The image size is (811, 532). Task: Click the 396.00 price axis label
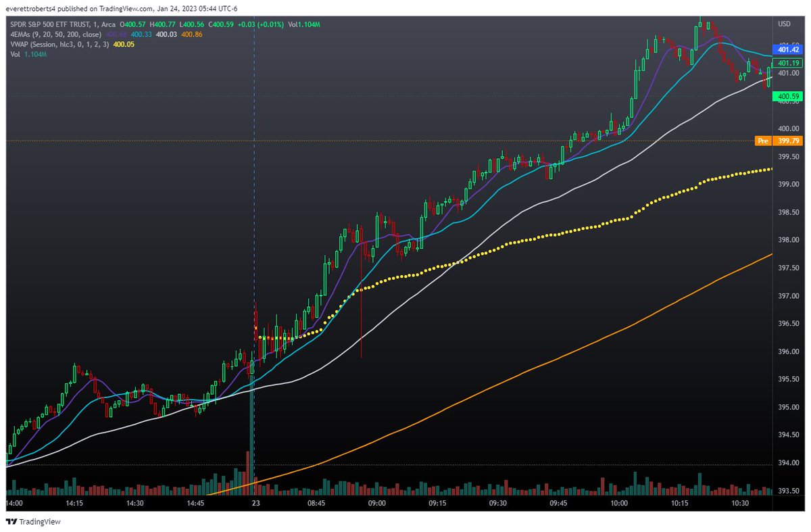coord(789,352)
